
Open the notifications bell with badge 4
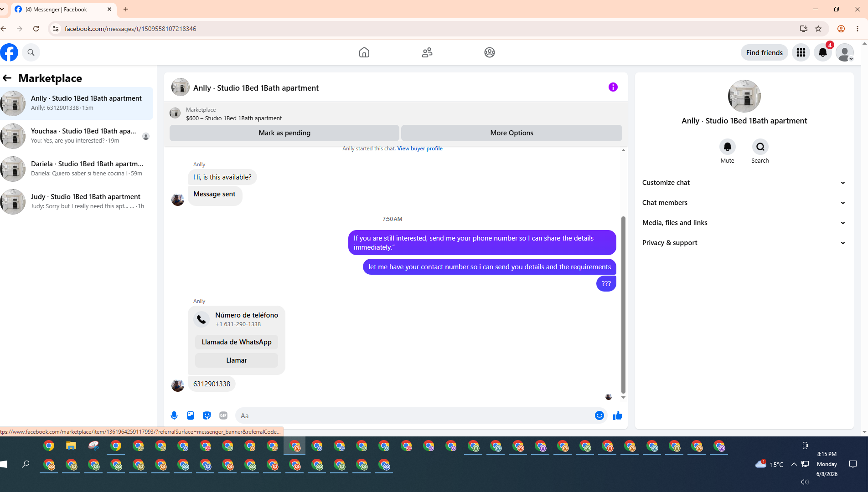pos(823,52)
